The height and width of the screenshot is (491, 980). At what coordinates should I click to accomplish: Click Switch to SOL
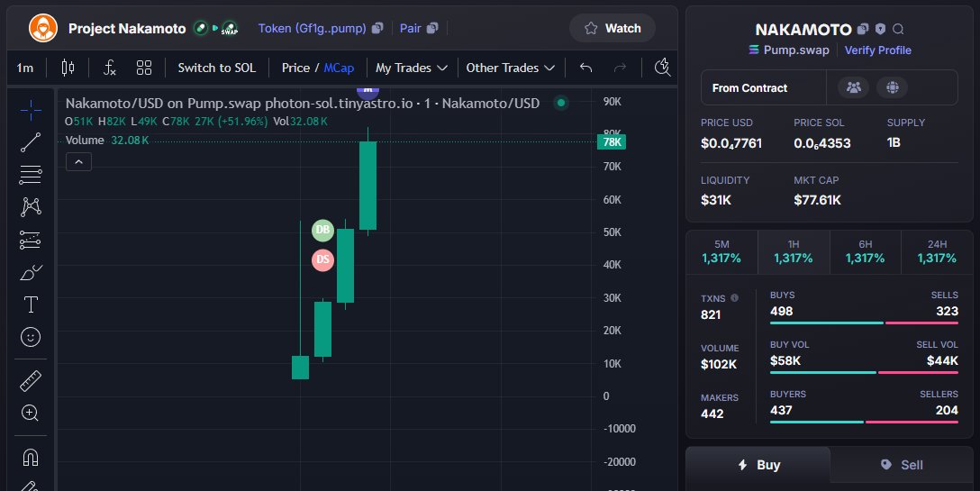[217, 68]
